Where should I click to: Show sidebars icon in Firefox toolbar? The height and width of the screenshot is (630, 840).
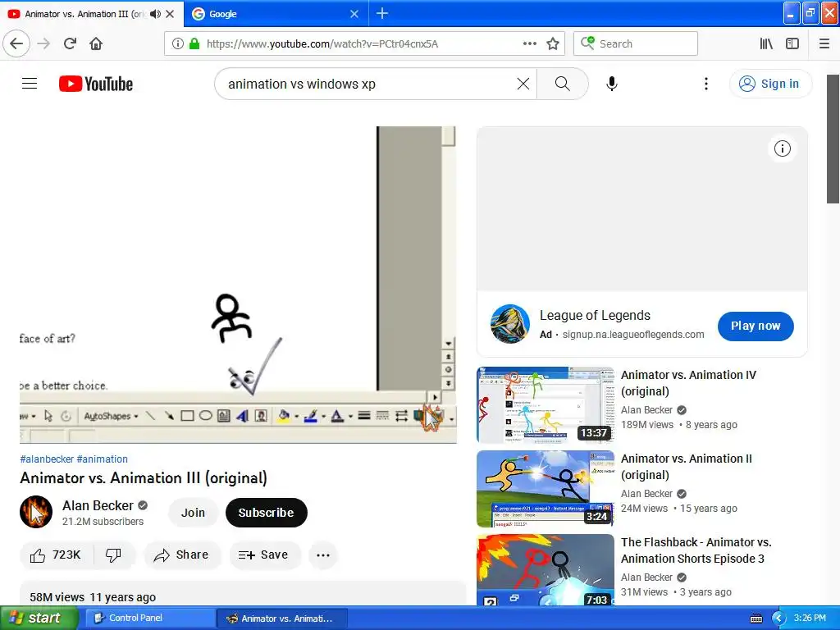792,43
